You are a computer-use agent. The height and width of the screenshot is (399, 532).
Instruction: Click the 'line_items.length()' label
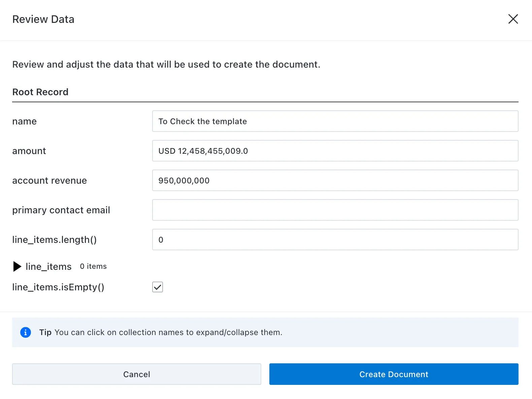pyautogui.click(x=55, y=240)
